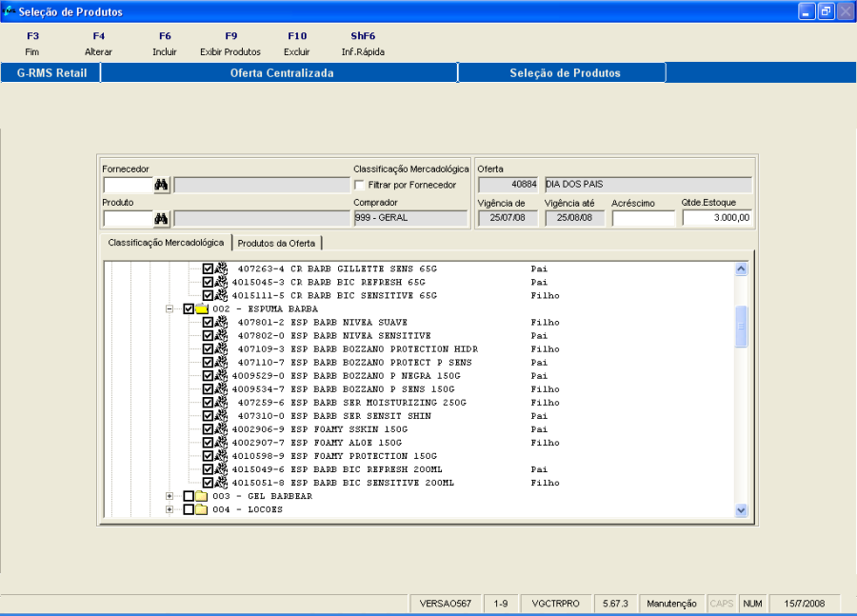857x616 pixels.
Task: Click the Qtde.Estoque field showing 3.000,00
Action: 716,217
